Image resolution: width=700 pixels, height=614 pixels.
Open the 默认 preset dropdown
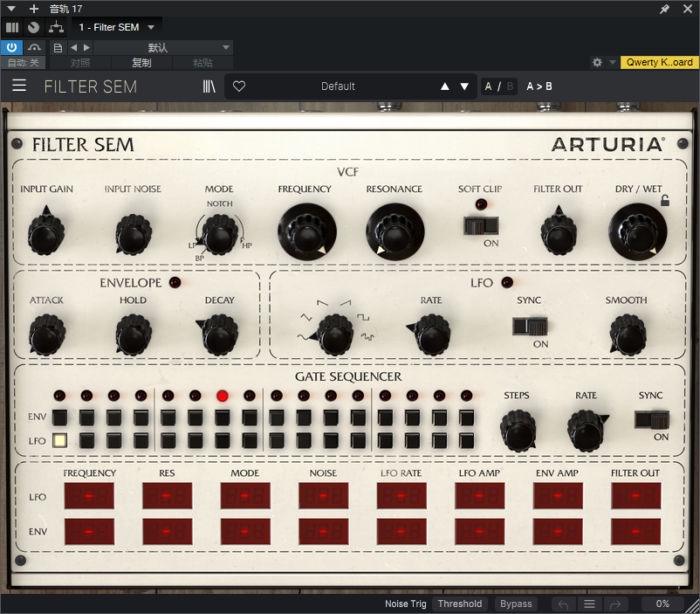coord(162,47)
